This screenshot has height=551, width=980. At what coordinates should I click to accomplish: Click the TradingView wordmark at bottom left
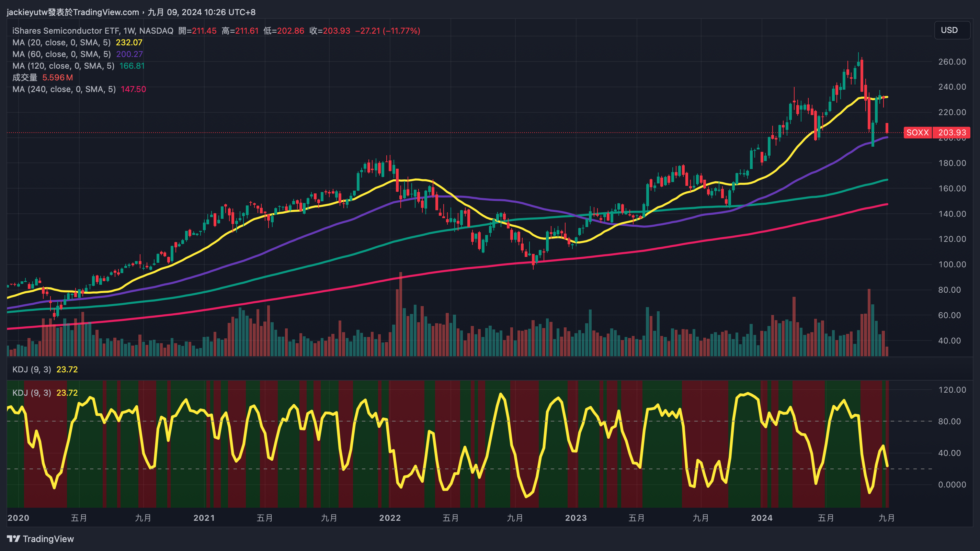[48, 539]
